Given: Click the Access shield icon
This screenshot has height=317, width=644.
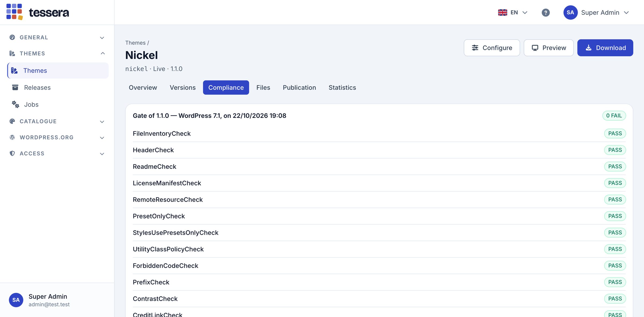Looking at the screenshot, I should click(12, 153).
